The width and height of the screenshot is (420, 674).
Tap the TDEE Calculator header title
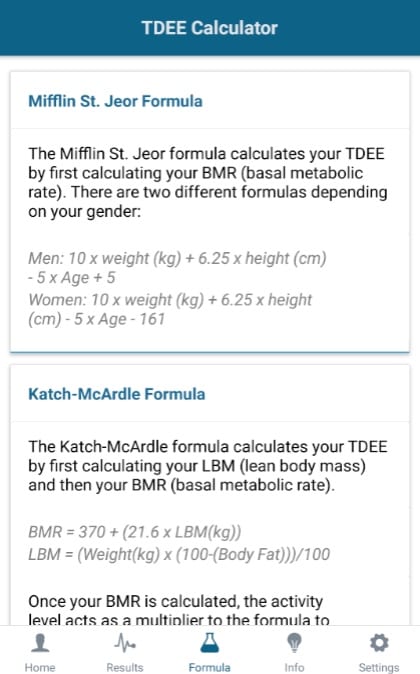pos(209,28)
